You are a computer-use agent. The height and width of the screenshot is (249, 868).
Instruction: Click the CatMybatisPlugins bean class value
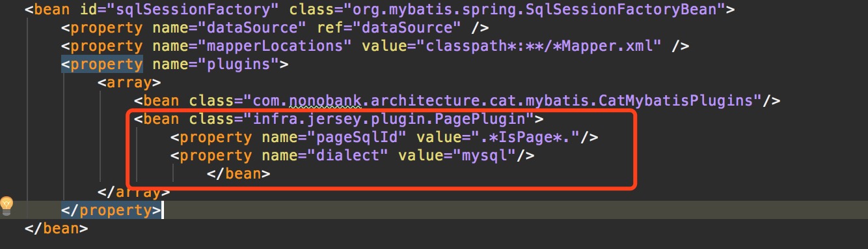pyautogui.click(x=502, y=101)
